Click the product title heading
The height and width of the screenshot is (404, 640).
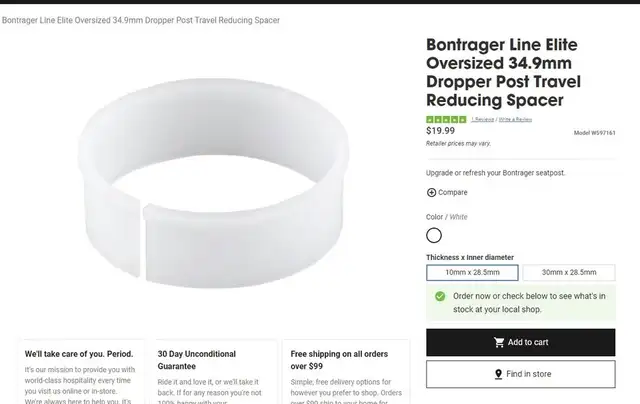click(x=503, y=73)
